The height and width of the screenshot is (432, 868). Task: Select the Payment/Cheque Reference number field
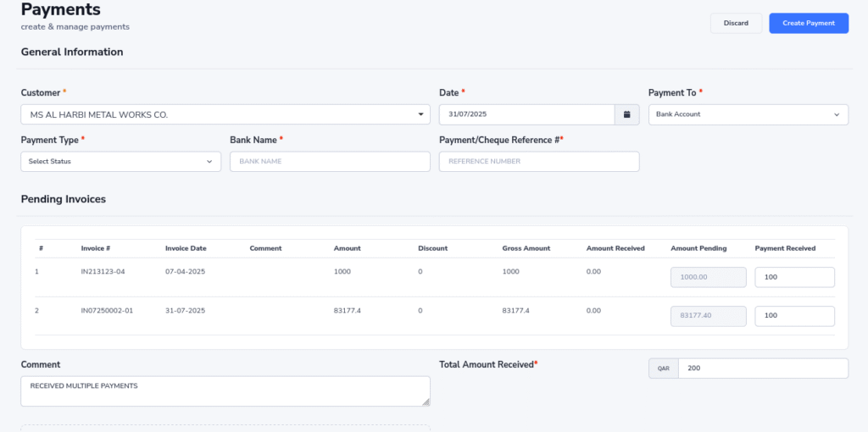538,162
